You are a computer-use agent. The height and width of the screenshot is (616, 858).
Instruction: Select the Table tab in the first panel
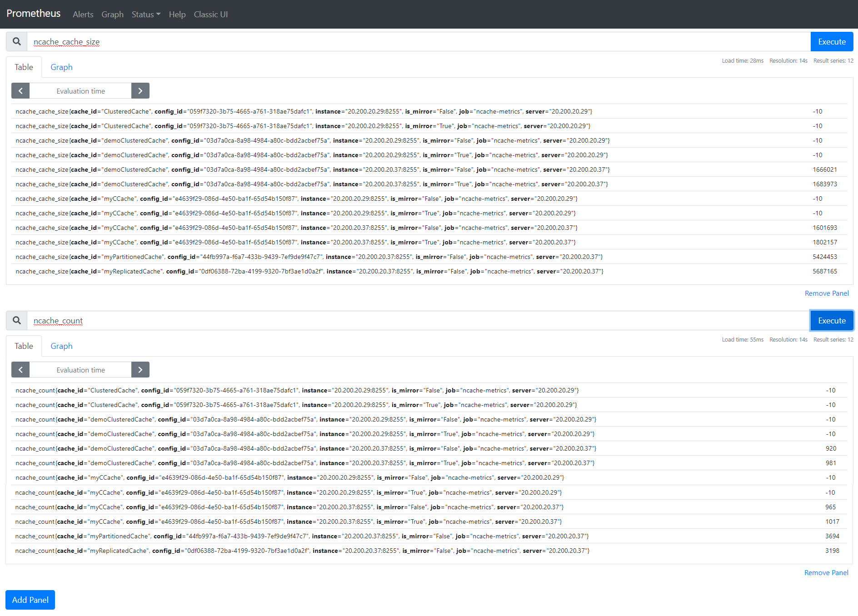(x=24, y=67)
